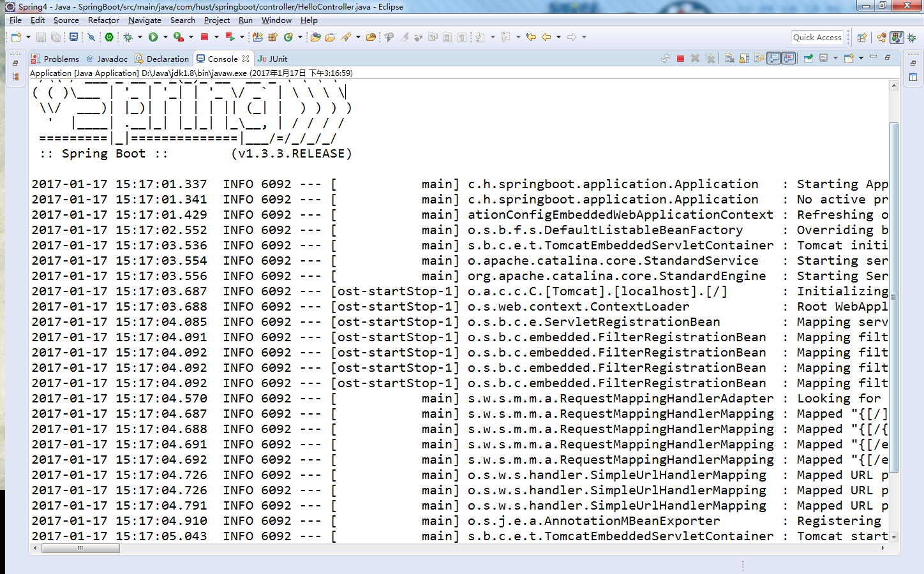The image size is (924, 574).
Task: Open the Window menu
Action: tap(276, 20)
